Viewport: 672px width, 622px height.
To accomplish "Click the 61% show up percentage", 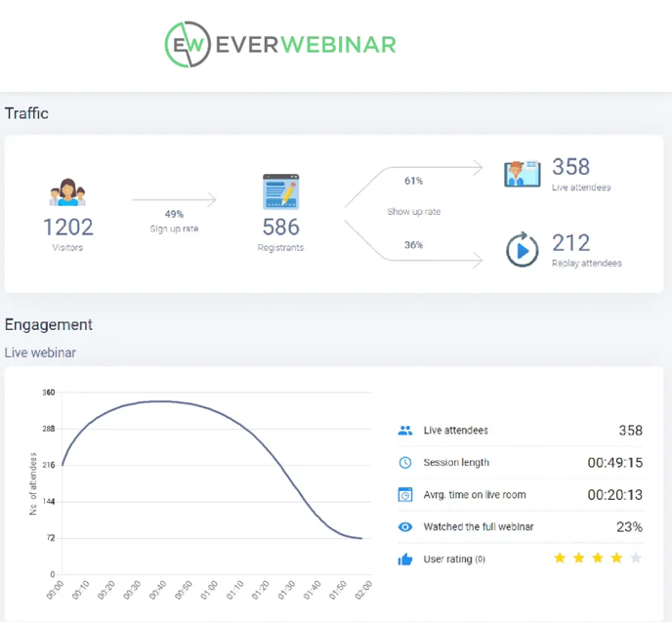I will [x=413, y=181].
